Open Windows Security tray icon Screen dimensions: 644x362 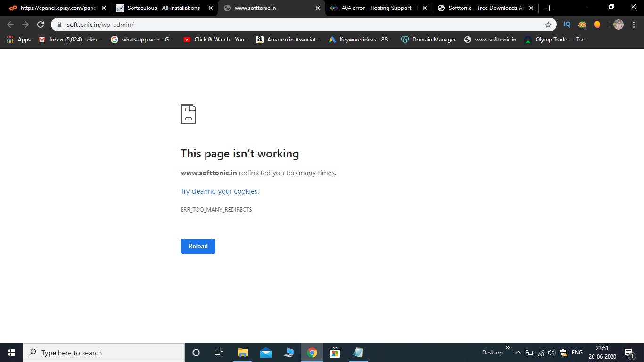pos(563,353)
